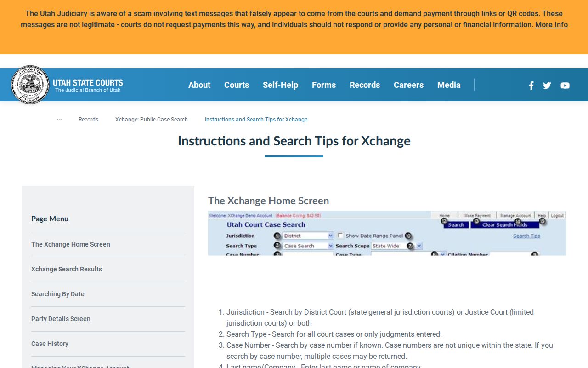
Task: Open the Media navigation item
Action: (449, 85)
